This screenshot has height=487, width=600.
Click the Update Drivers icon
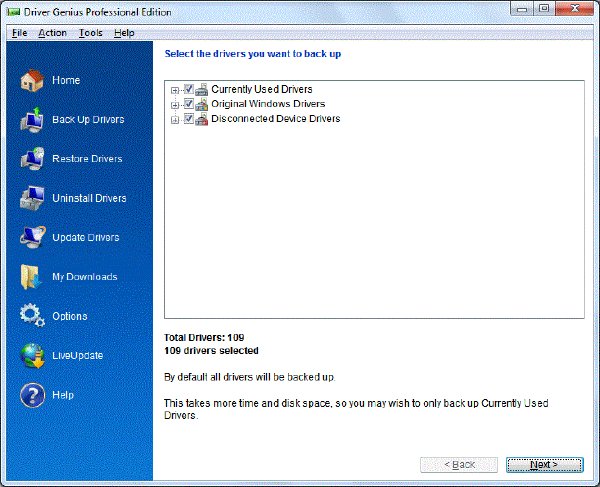pyautogui.click(x=33, y=237)
